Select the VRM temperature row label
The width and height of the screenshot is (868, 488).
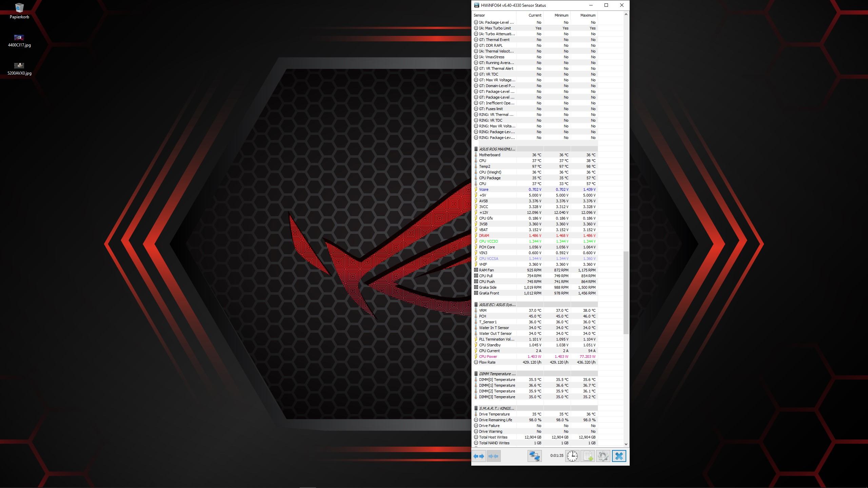(483, 310)
